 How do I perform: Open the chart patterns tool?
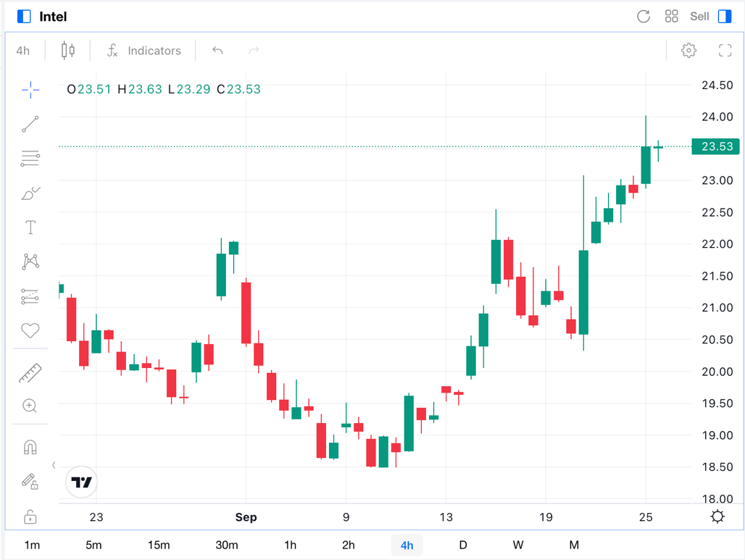[30, 262]
